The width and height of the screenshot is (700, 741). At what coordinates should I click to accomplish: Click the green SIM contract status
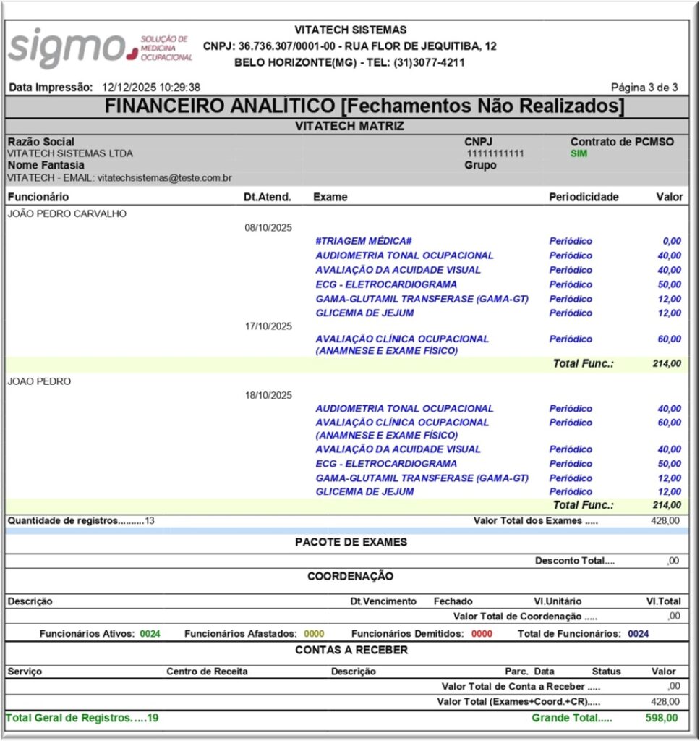[579, 153]
